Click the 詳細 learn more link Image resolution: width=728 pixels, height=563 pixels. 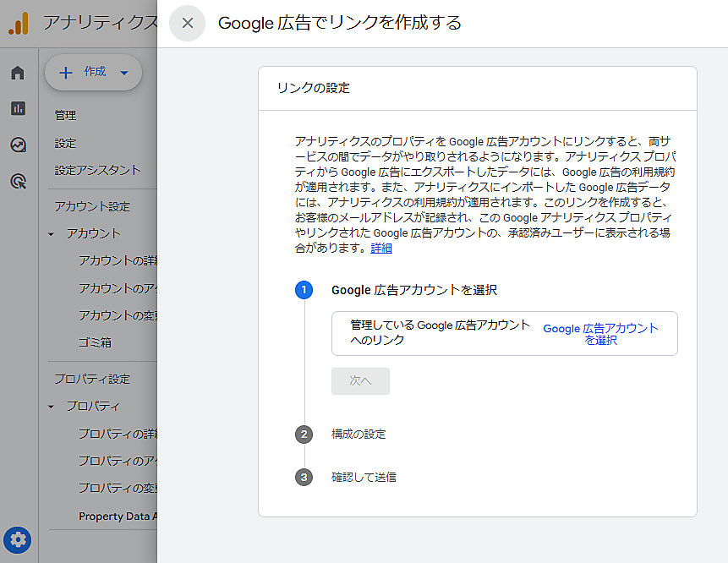[x=381, y=249]
